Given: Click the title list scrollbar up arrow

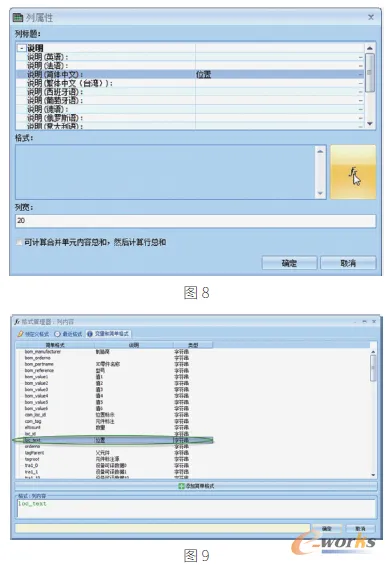Looking at the screenshot, I should (369, 48).
